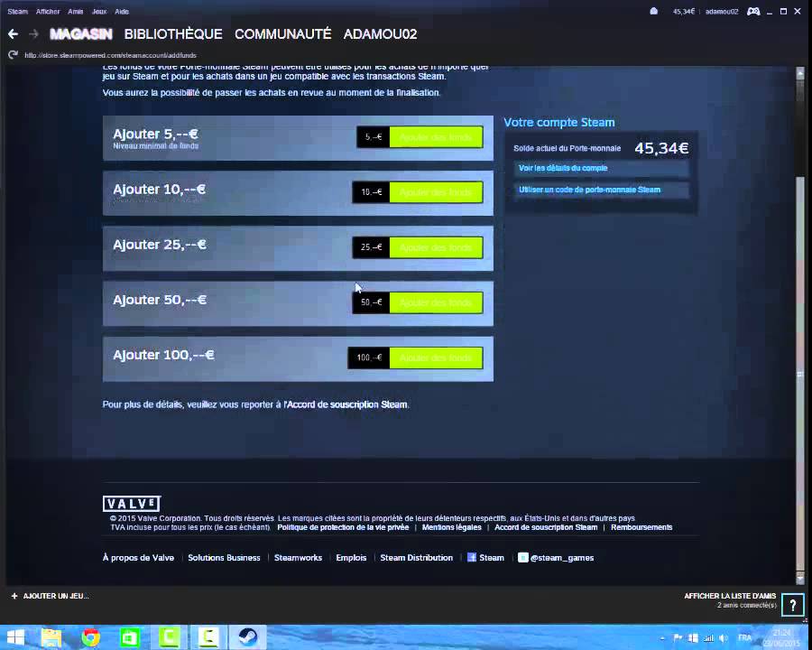Click 'Ajouter des fonds' for 25 euros
The width and height of the screenshot is (812, 650).
(436, 247)
